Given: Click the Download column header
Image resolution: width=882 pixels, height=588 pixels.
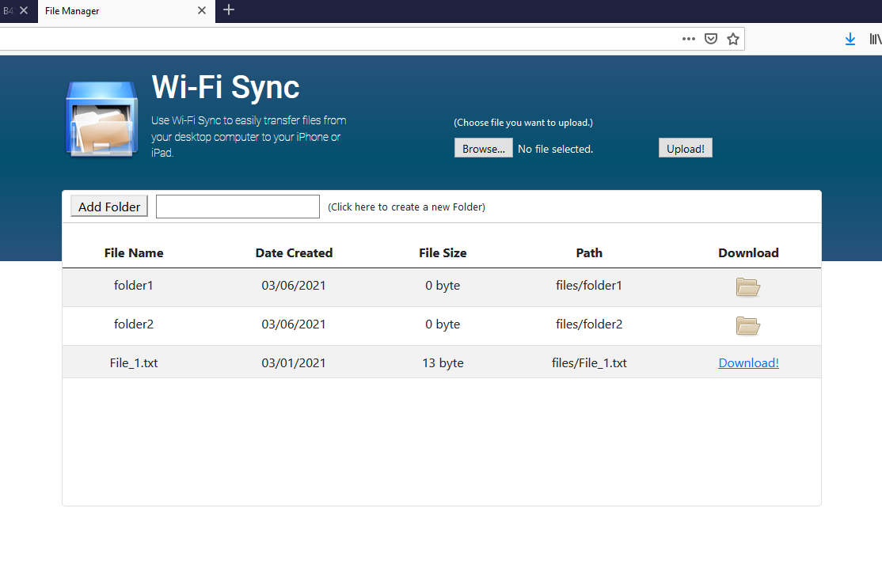Looking at the screenshot, I should pyautogui.click(x=748, y=253).
